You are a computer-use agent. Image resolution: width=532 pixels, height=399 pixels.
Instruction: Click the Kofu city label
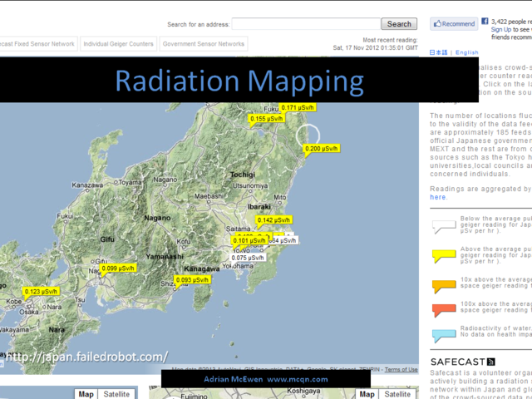[x=184, y=242]
